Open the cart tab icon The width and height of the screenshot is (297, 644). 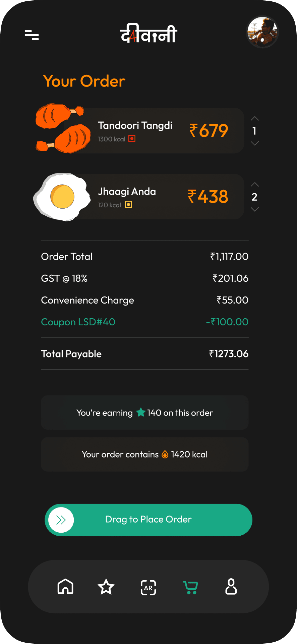(x=190, y=587)
